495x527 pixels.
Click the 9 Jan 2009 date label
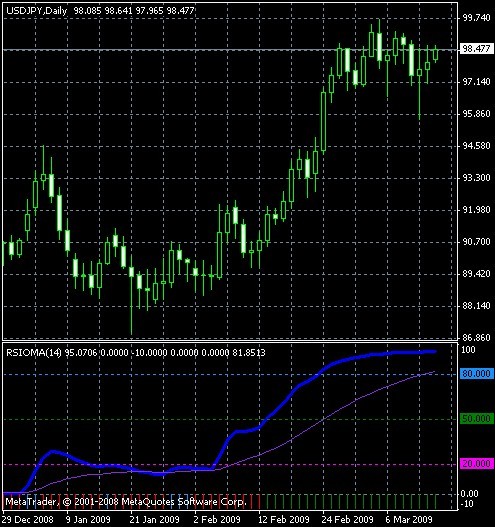(x=88, y=520)
